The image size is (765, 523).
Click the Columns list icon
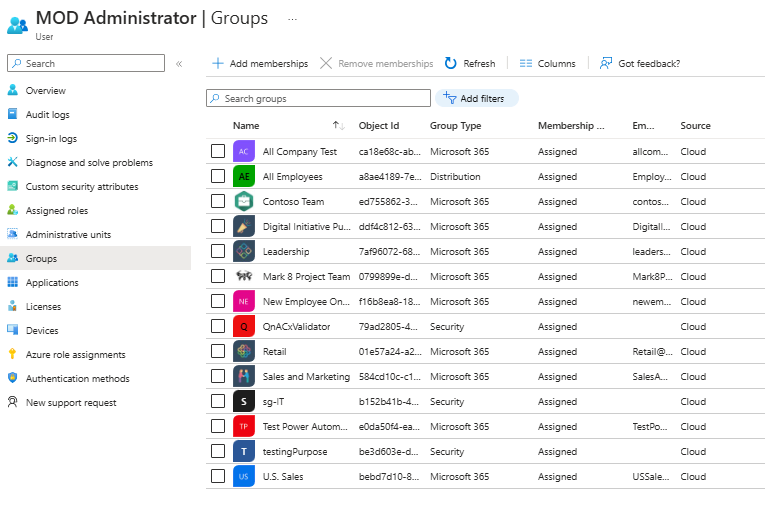pyautogui.click(x=525, y=63)
